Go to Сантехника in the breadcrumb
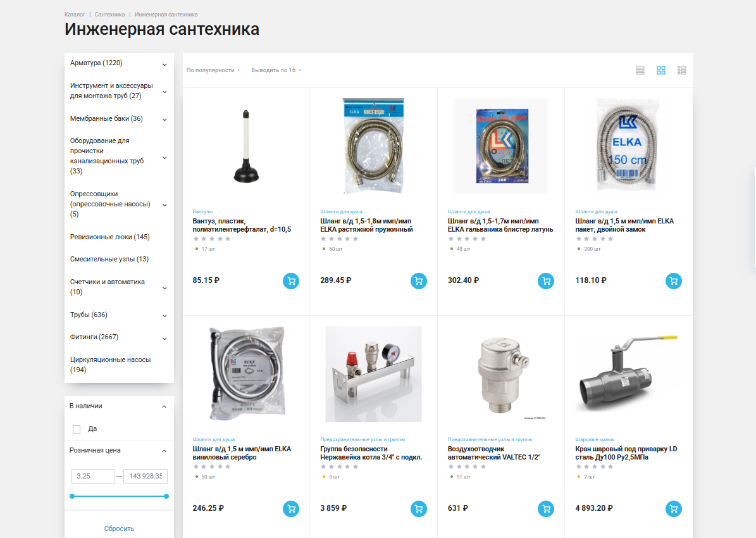 pos(110,15)
